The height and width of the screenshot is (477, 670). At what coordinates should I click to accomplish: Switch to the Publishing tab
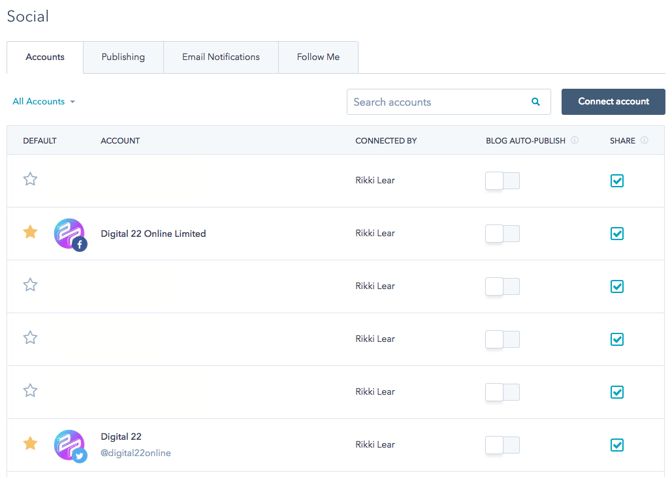click(x=123, y=57)
